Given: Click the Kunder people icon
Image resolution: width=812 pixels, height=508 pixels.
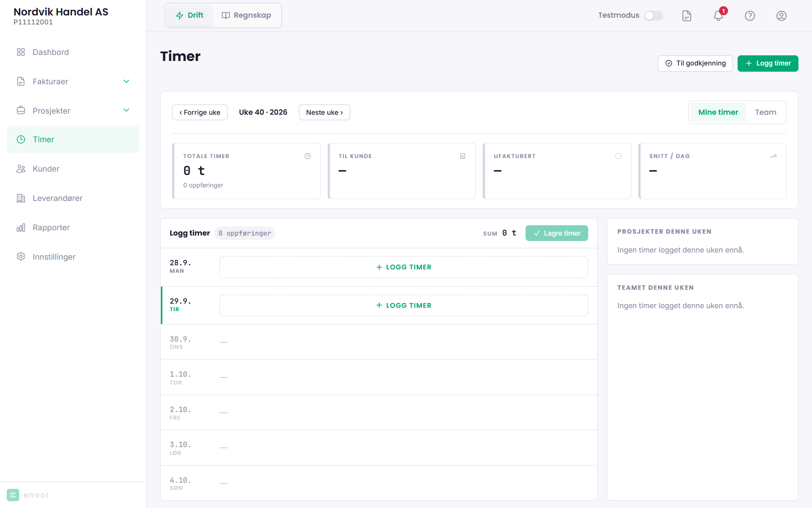Looking at the screenshot, I should coord(21,169).
